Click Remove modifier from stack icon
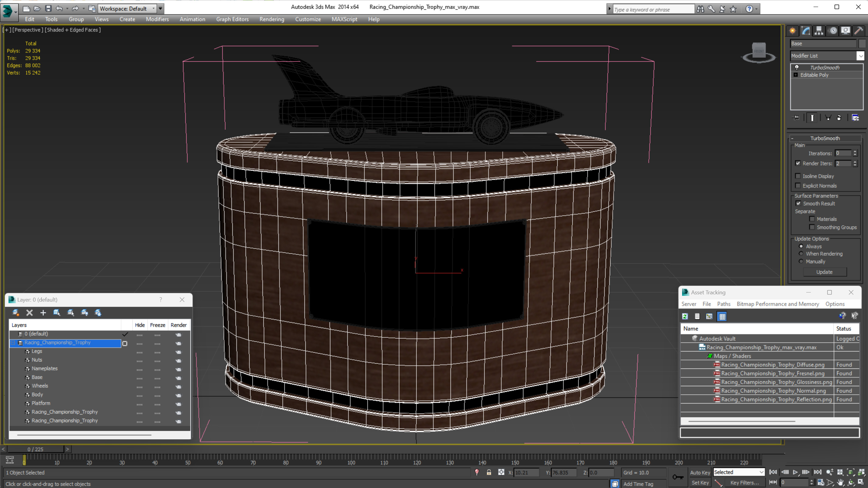The width and height of the screenshot is (868, 488). (x=839, y=118)
